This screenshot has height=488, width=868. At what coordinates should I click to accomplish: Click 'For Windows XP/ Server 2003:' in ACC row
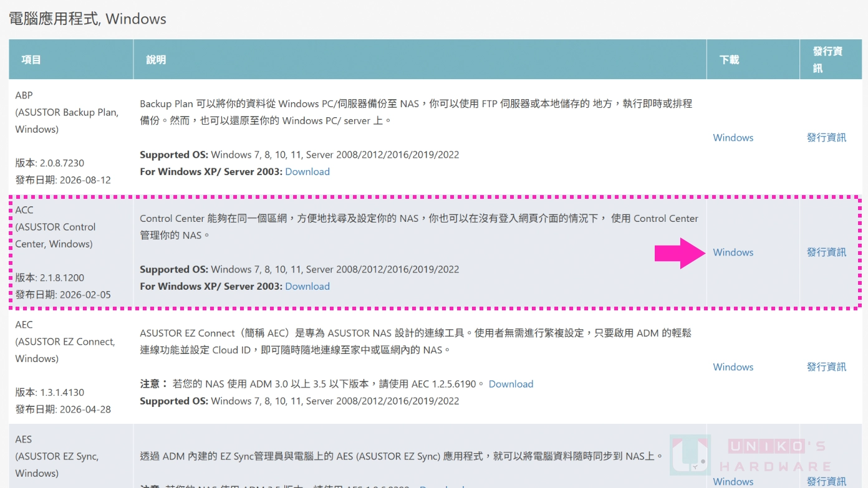point(211,286)
